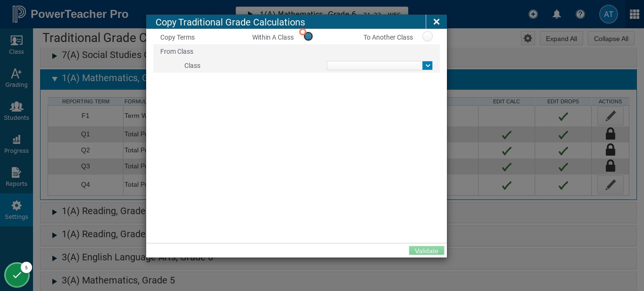Screen dimensions: 644x291
Task: Expand the first 1(A) Reading section
Action: [54, 212]
